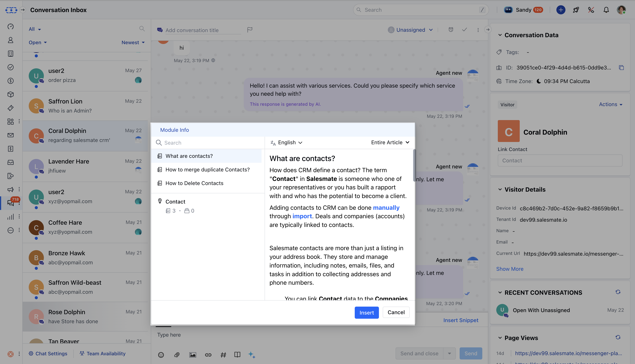The image size is (635, 364).
Task: Click the conversation list search icon
Action: (x=142, y=29)
